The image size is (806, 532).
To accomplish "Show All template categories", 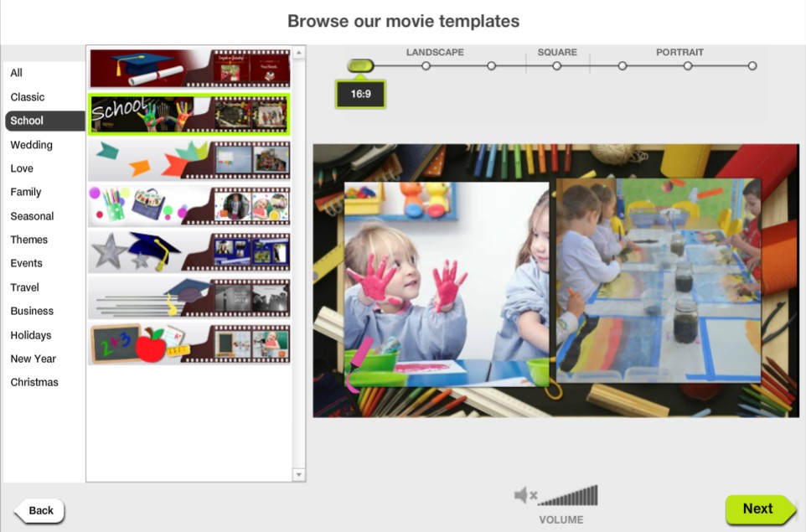I will point(17,73).
